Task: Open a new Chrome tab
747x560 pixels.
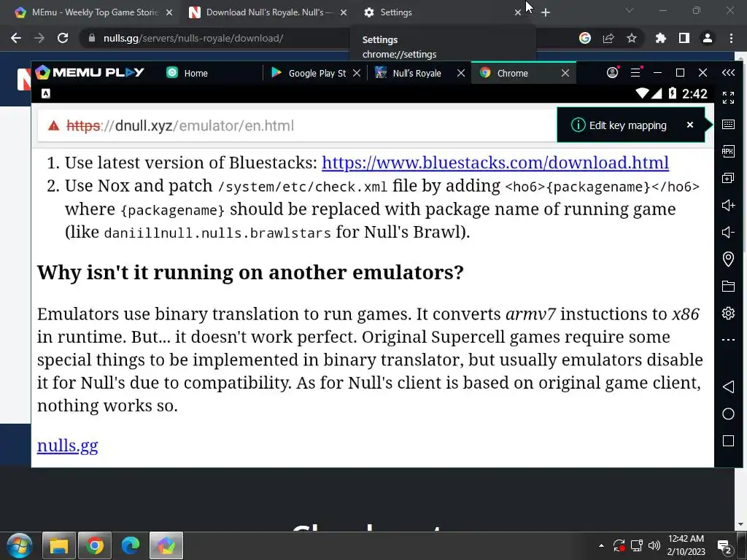Action: click(546, 12)
